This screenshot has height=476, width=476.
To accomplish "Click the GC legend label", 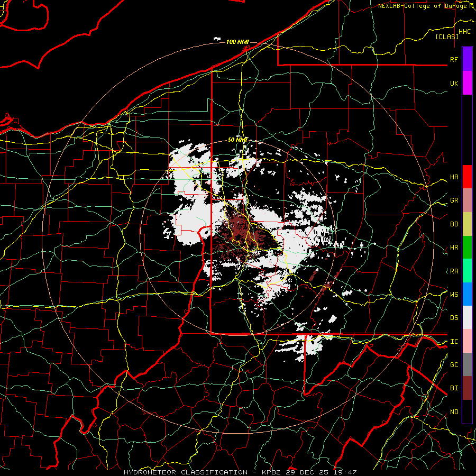I will point(454,364).
